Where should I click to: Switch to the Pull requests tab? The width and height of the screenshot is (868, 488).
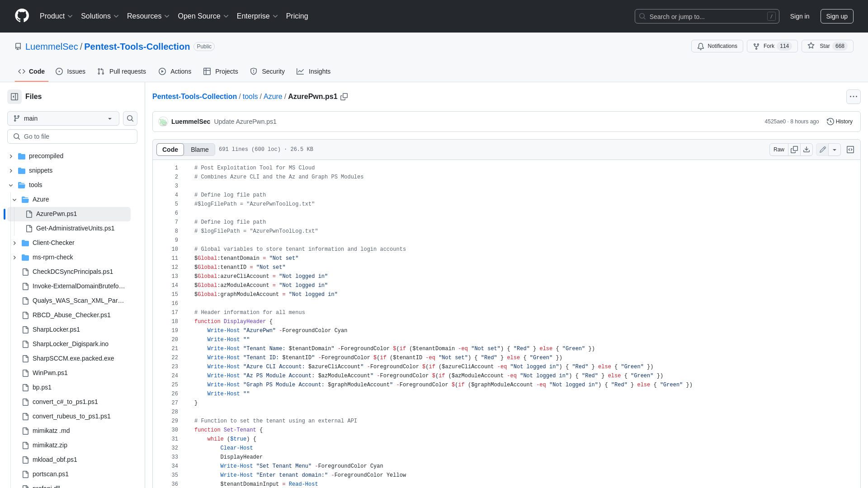click(x=122, y=71)
